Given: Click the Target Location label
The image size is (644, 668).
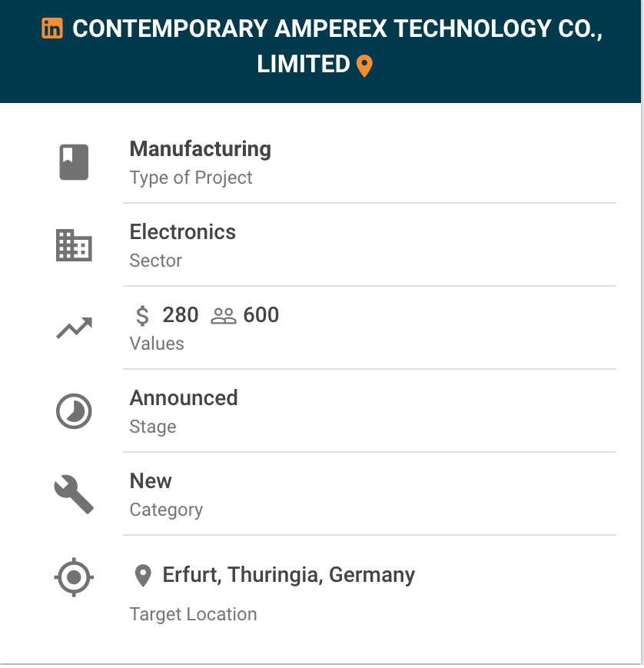Looking at the screenshot, I should point(194,614).
